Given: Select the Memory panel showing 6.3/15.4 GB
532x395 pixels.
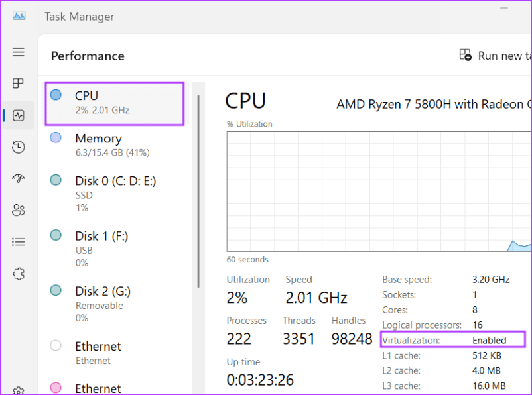Looking at the screenshot, I should click(113, 144).
